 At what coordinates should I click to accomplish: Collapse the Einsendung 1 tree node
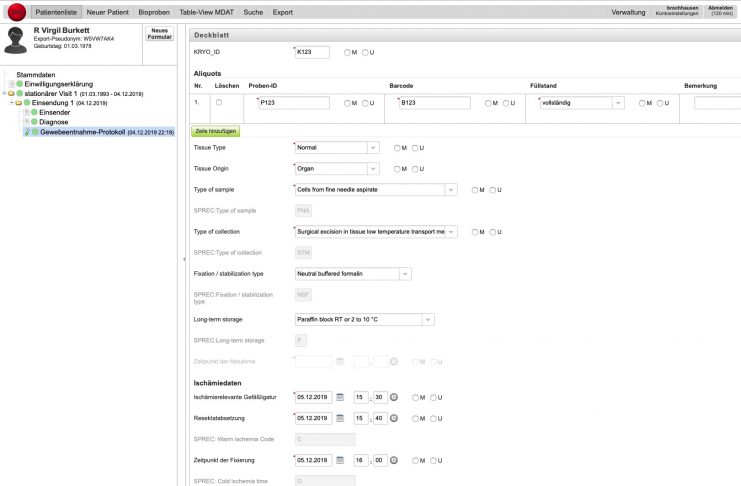(12, 103)
